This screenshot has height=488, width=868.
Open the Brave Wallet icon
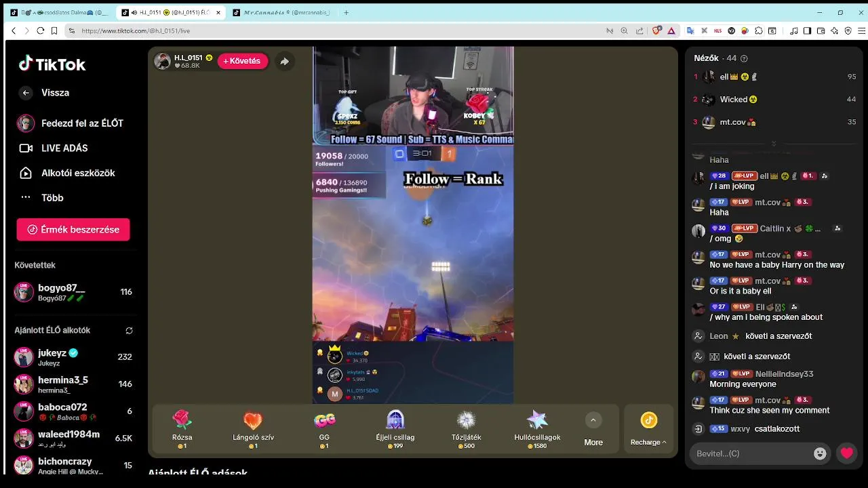tap(821, 30)
